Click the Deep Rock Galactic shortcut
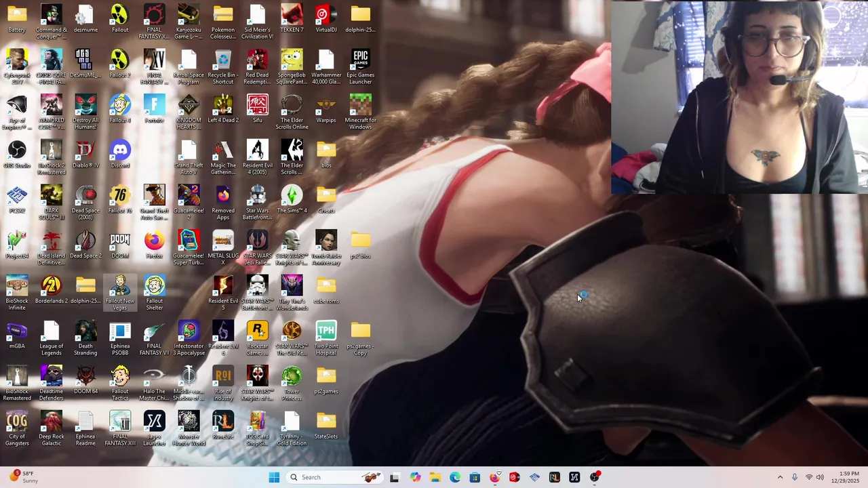 click(52, 428)
